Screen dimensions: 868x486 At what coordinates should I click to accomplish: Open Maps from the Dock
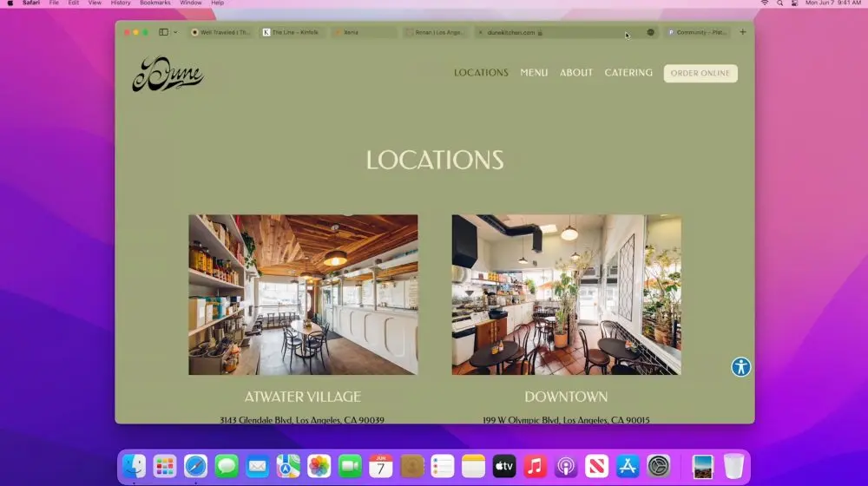click(x=288, y=466)
